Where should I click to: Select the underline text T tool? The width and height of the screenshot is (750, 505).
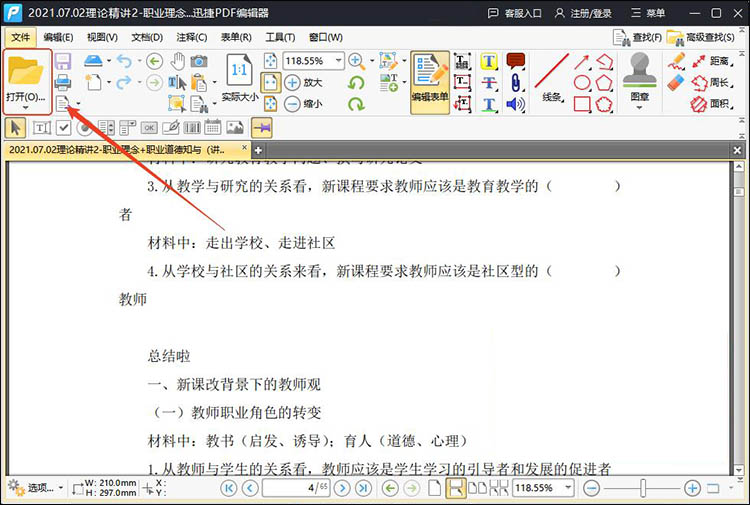click(x=489, y=104)
